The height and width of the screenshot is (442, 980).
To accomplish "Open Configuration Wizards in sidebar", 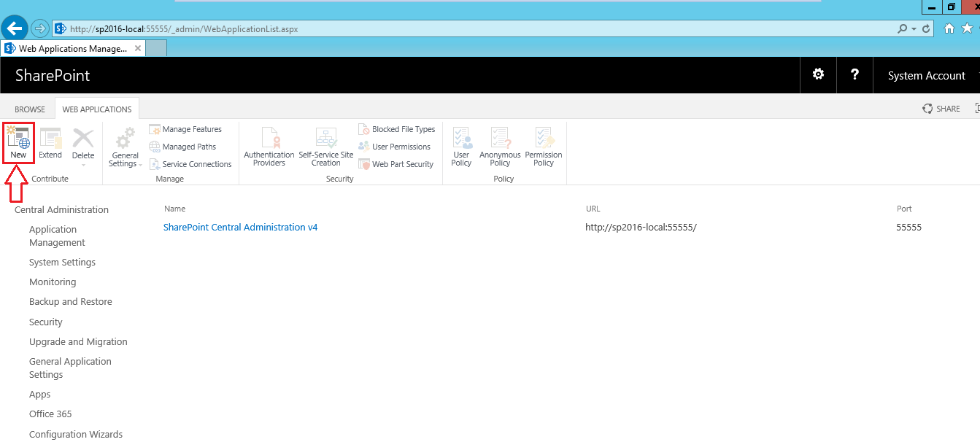I will [x=76, y=435].
